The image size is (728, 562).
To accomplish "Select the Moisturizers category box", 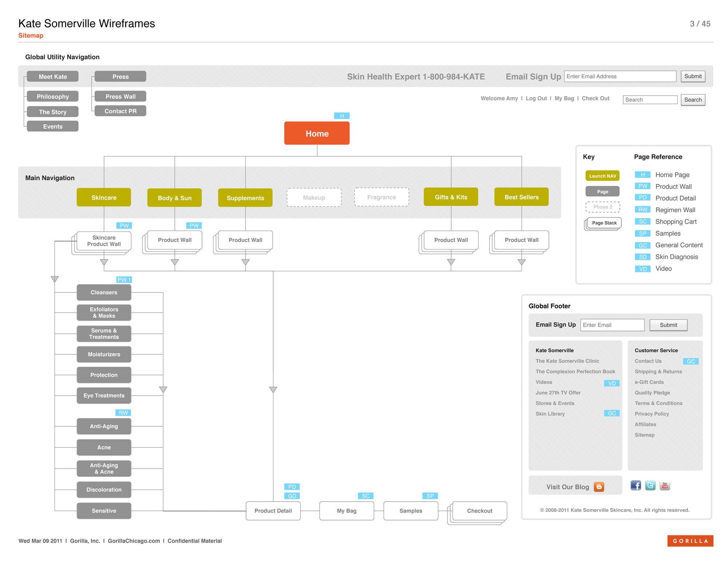I will [104, 354].
